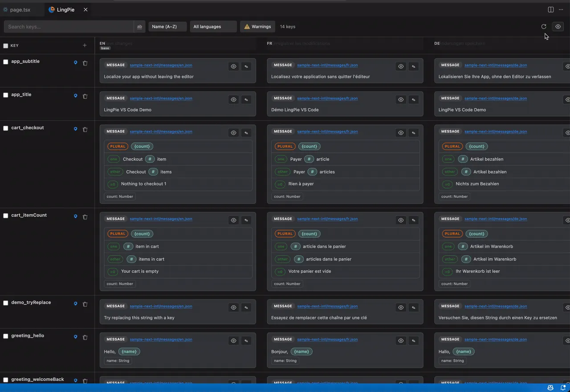The height and width of the screenshot is (392, 570).
Task: Delete the app_subtitle key using its trash icon
Action: pos(85,63)
